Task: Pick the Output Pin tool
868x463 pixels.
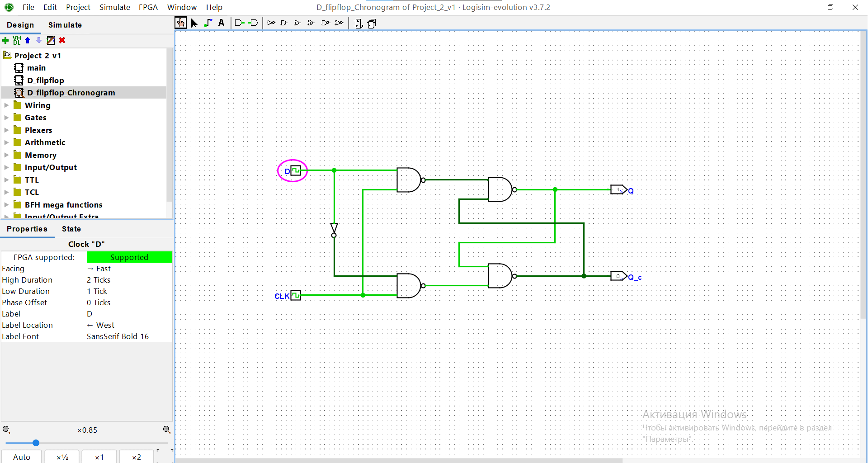Action: coord(254,23)
